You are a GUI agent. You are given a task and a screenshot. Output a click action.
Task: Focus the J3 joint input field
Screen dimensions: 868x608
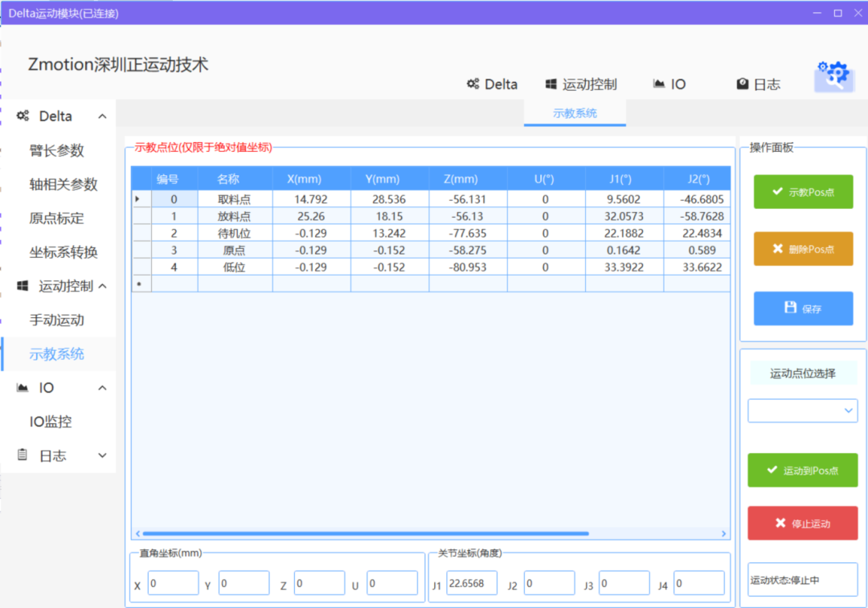tap(624, 583)
